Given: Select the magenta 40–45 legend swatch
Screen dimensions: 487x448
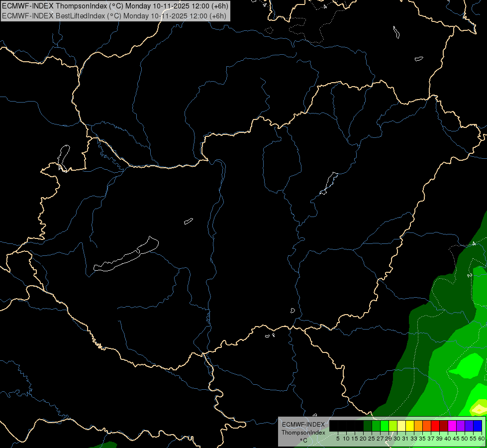Looking at the screenshot, I should (x=452, y=426).
